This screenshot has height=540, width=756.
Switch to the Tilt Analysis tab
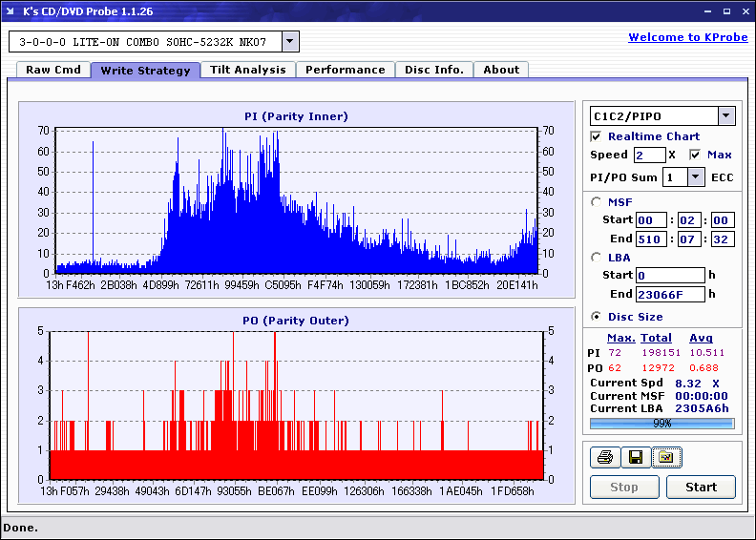point(247,70)
